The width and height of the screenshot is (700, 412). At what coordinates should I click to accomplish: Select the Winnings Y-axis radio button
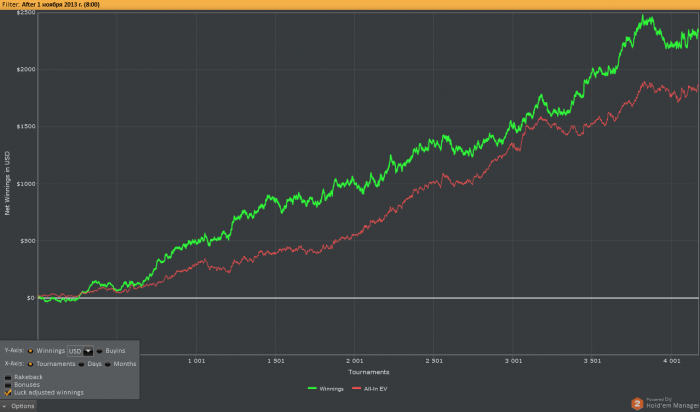click(30, 351)
